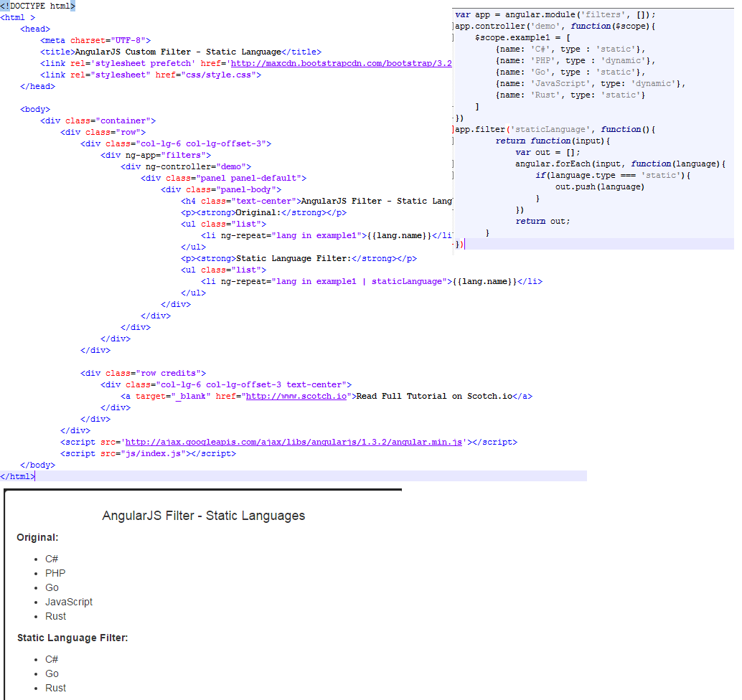Click the out.push(language) line
Image resolution: width=742 pixels, height=700 pixels.
point(600,186)
